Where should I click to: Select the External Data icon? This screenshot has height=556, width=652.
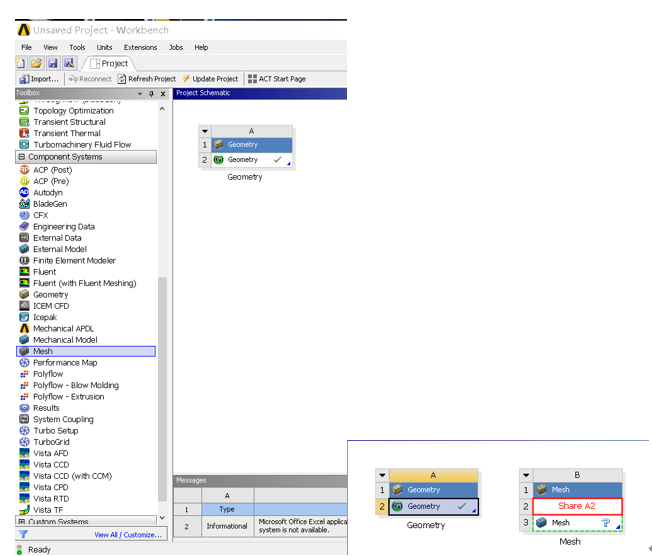point(24,238)
